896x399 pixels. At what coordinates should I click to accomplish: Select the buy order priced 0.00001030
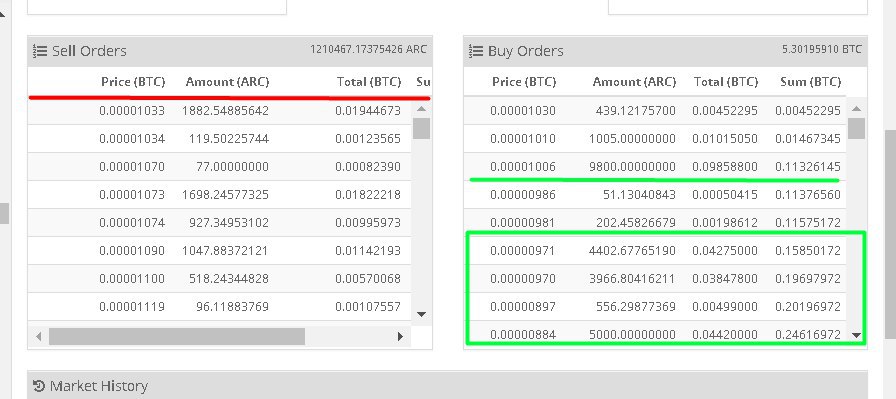click(x=655, y=111)
